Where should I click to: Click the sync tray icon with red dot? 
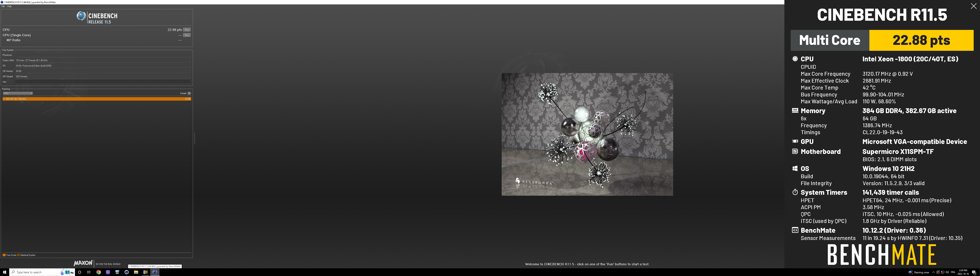[938, 272]
